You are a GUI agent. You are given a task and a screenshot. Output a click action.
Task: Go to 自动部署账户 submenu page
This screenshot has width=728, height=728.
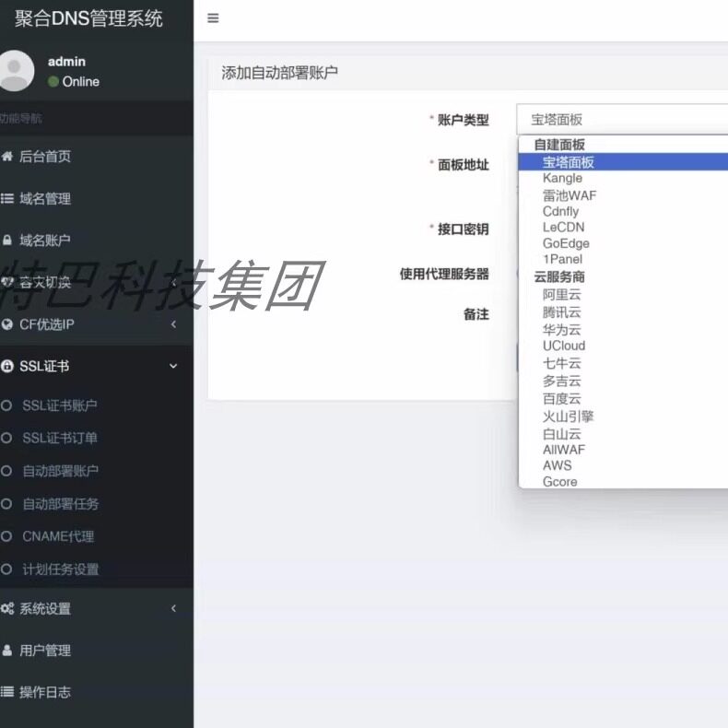(x=60, y=471)
